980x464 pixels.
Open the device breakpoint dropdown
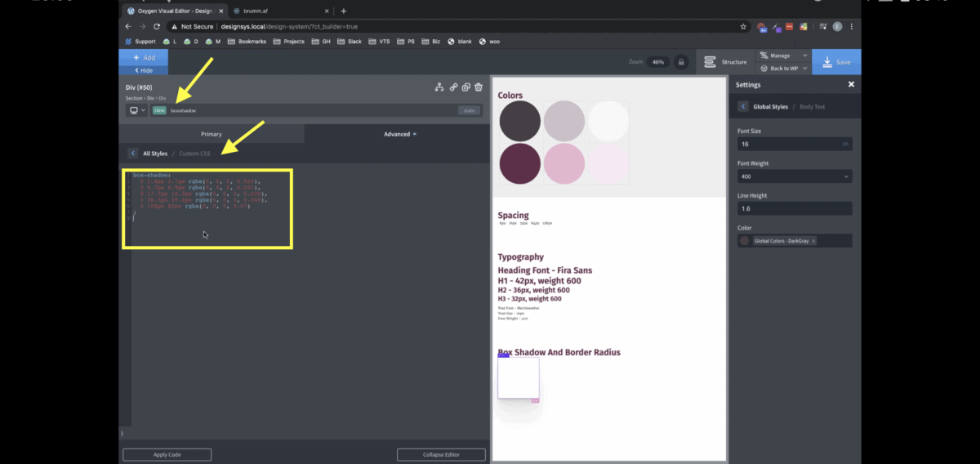(136, 110)
